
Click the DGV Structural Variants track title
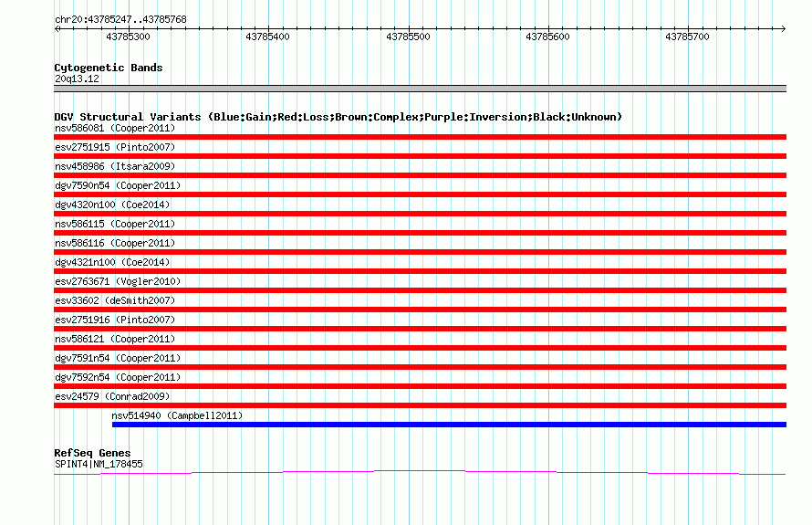(x=338, y=117)
